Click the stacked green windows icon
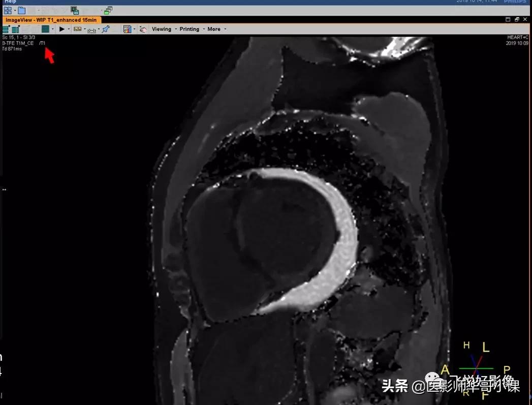 (x=108, y=10)
